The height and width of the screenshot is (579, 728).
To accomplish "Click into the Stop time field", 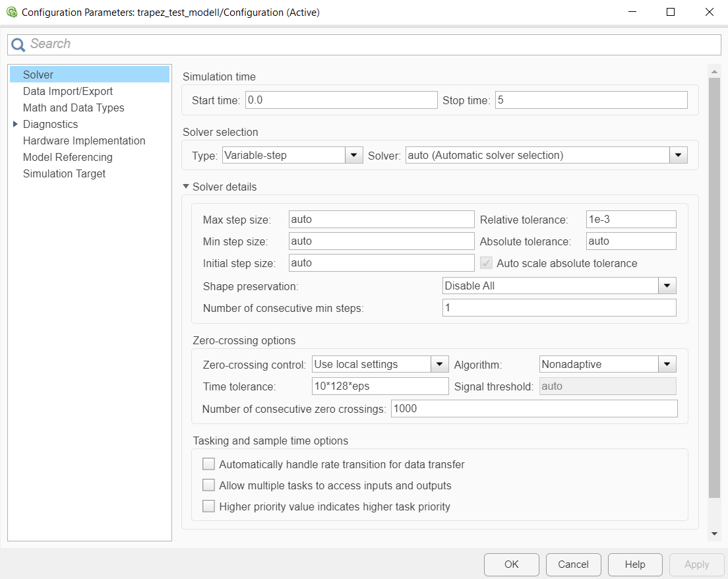I will point(591,100).
